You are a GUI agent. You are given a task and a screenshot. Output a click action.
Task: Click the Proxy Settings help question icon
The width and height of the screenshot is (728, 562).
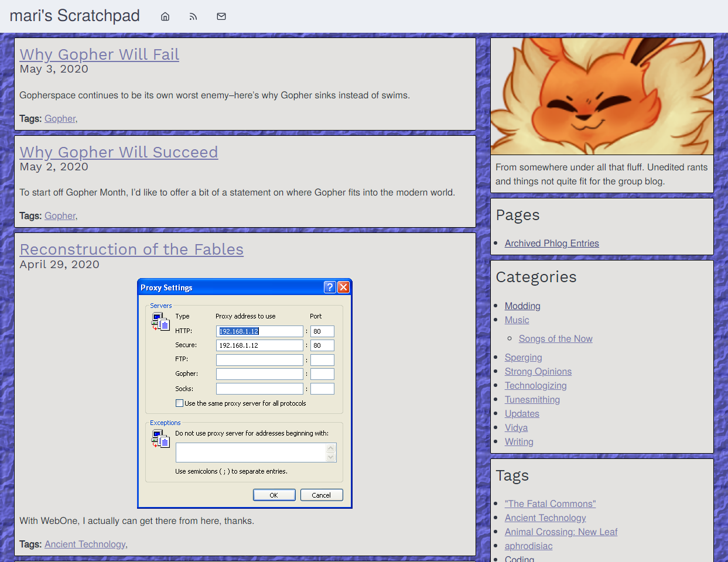point(330,287)
